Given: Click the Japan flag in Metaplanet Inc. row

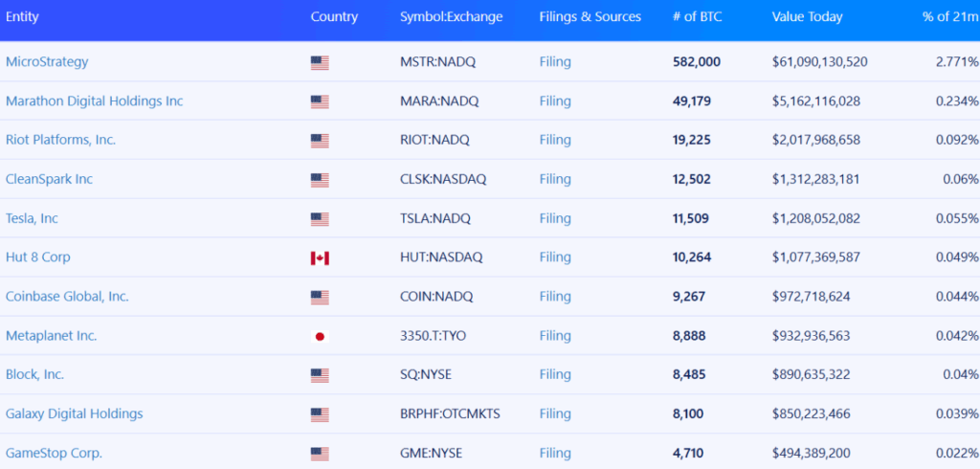Looking at the screenshot, I should tap(320, 336).
